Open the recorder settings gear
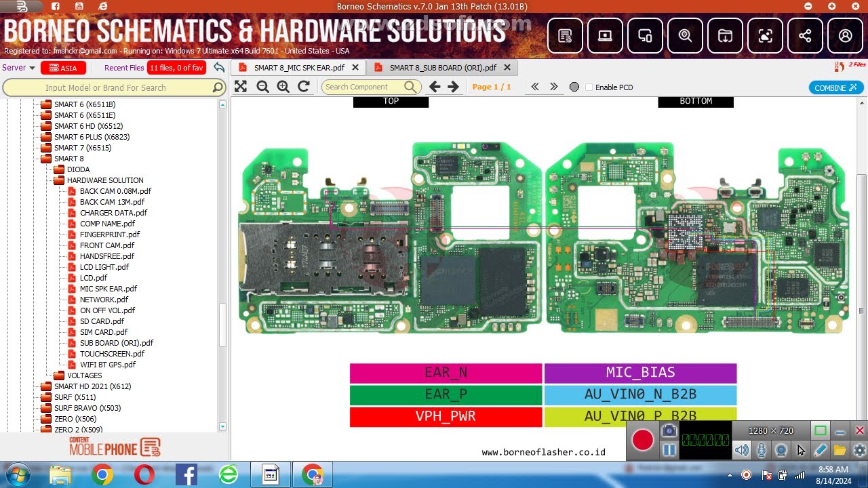 coord(860,450)
